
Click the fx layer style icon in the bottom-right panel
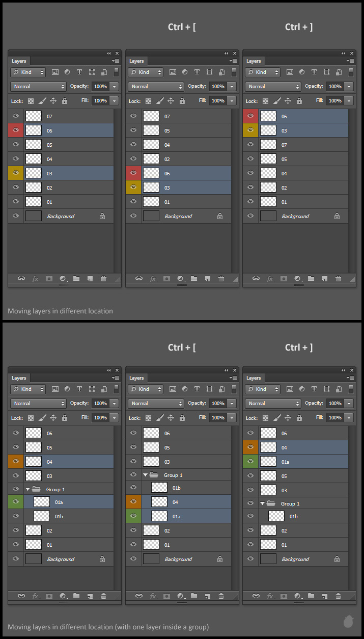click(270, 596)
